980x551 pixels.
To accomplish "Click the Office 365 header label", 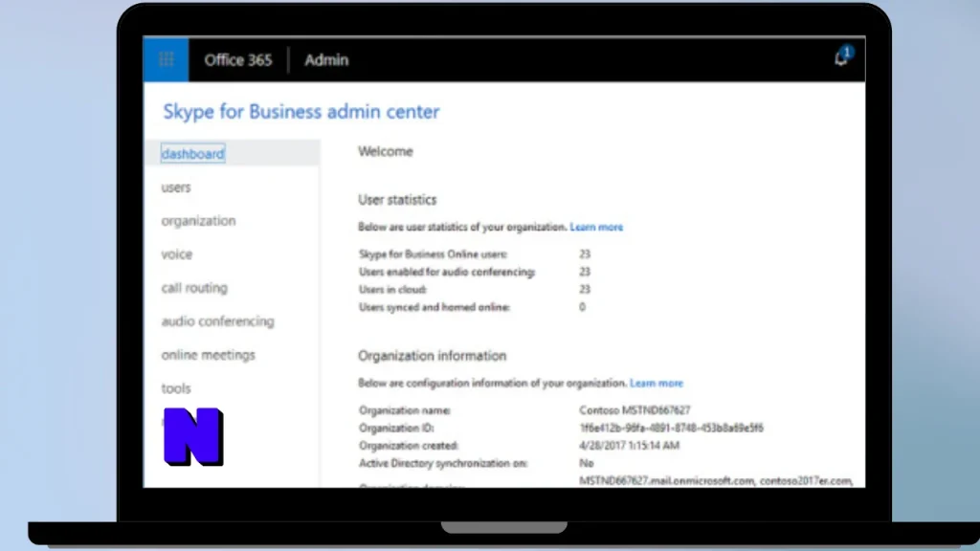I will (238, 60).
